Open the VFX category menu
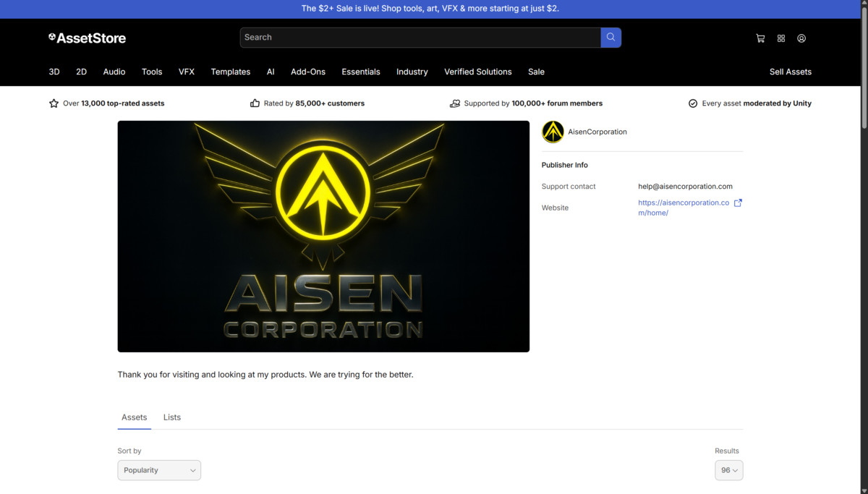Viewport: 868px width, 494px height. pyautogui.click(x=187, y=72)
